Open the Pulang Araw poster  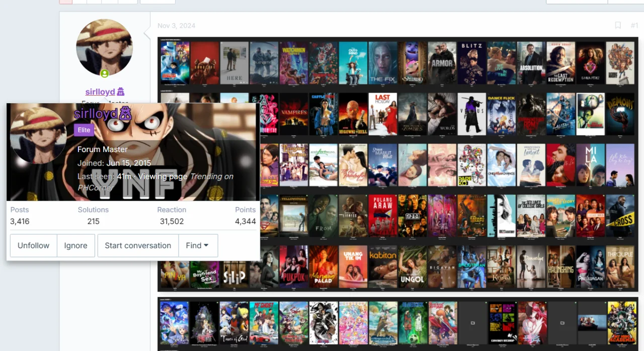click(383, 216)
